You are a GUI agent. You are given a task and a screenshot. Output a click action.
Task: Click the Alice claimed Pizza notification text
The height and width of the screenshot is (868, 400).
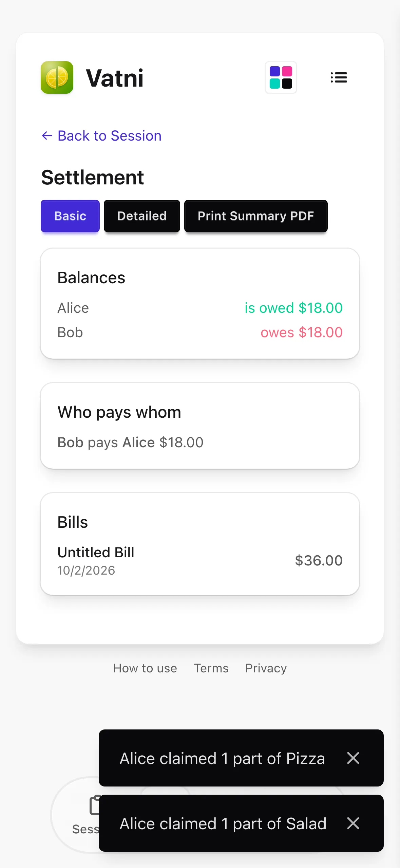coord(222,758)
